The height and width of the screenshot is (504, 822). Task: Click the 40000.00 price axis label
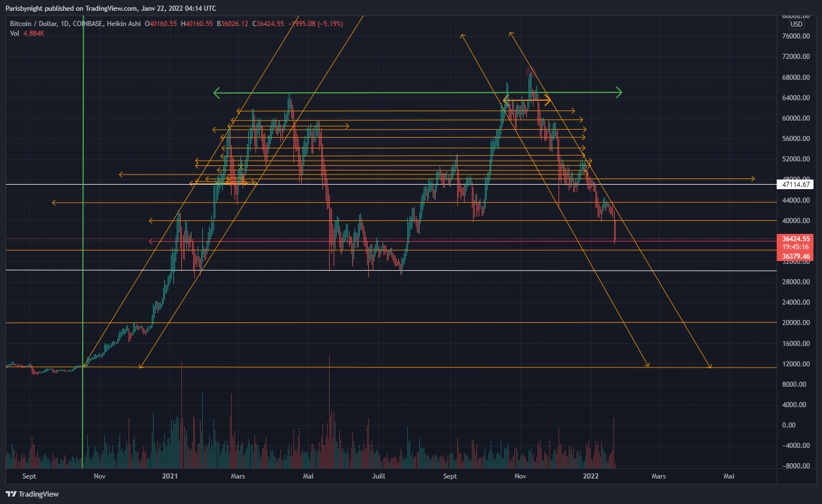(795, 221)
